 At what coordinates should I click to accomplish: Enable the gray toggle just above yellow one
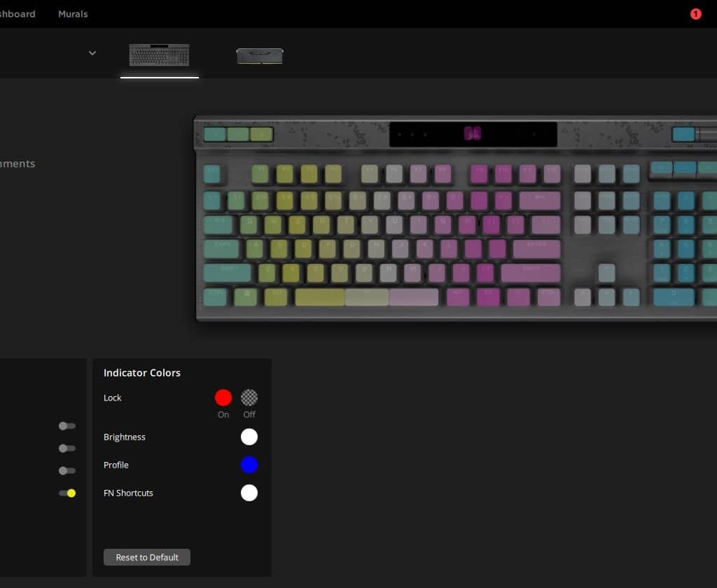click(67, 470)
